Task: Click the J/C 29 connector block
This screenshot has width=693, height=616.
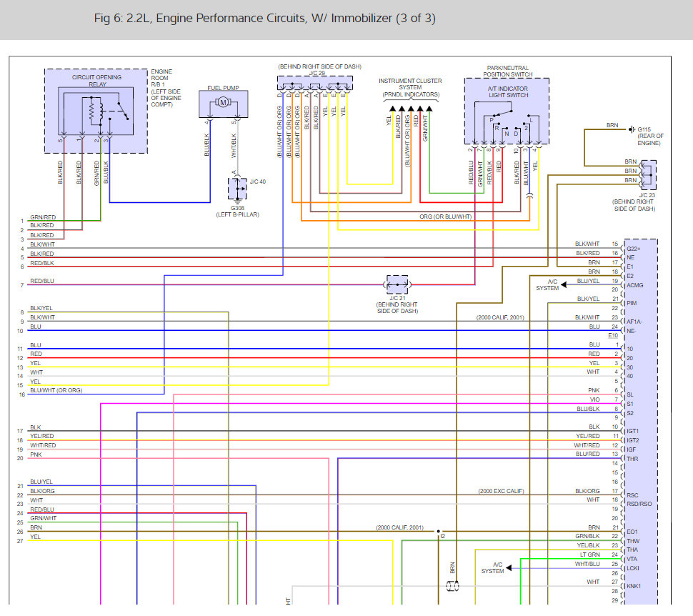Action: point(314,84)
